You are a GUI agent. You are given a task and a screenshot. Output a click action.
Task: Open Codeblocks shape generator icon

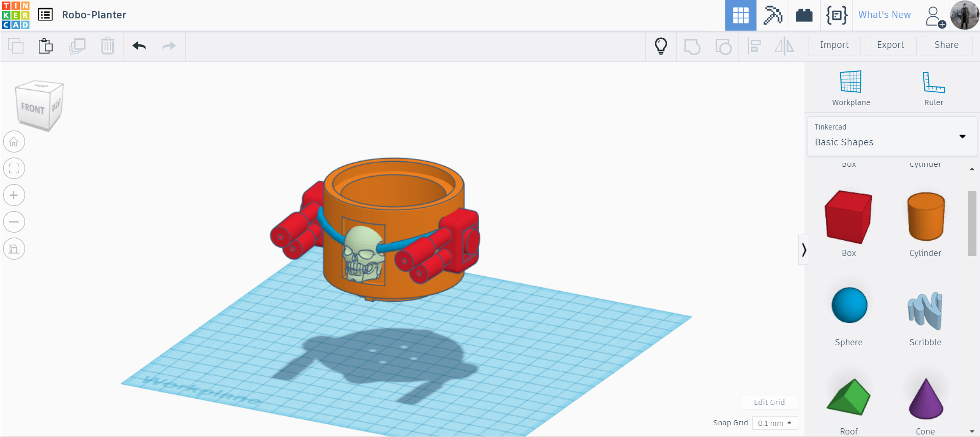pyautogui.click(x=837, y=15)
